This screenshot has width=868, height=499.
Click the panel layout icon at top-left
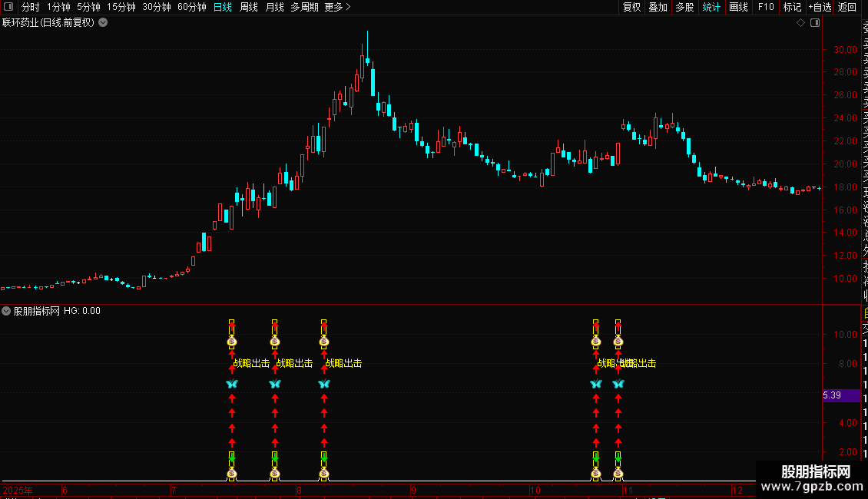(x=8, y=7)
